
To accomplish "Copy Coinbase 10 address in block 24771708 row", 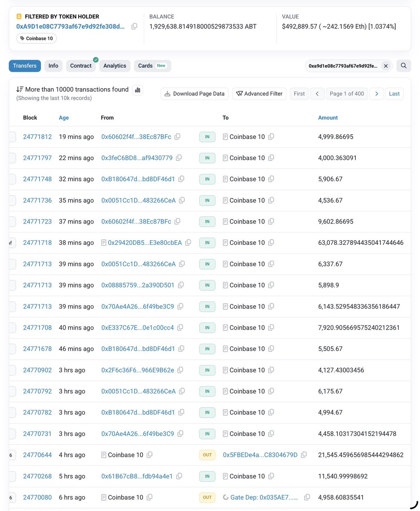I will [271, 327].
